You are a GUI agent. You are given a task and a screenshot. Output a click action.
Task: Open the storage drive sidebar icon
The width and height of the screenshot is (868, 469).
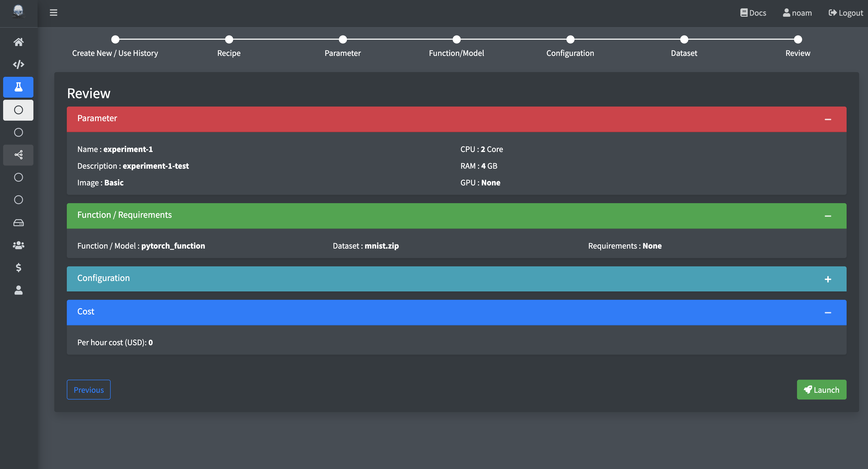18,222
